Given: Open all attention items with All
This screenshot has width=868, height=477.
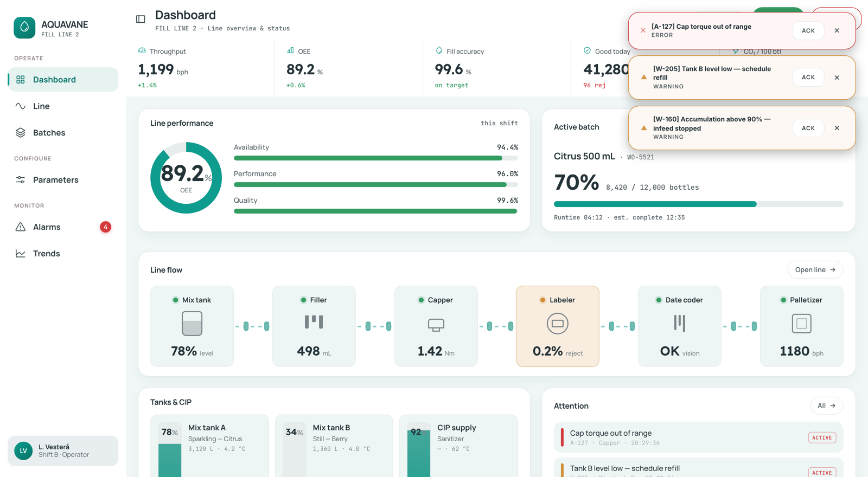Looking at the screenshot, I should click(827, 406).
